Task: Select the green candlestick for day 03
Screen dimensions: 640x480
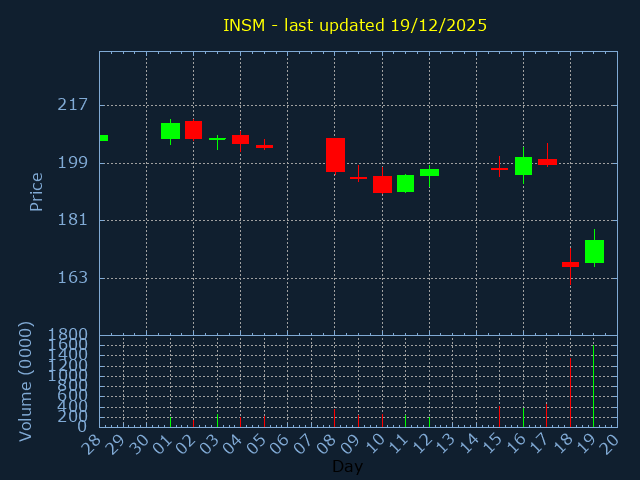Action: [x=218, y=139]
